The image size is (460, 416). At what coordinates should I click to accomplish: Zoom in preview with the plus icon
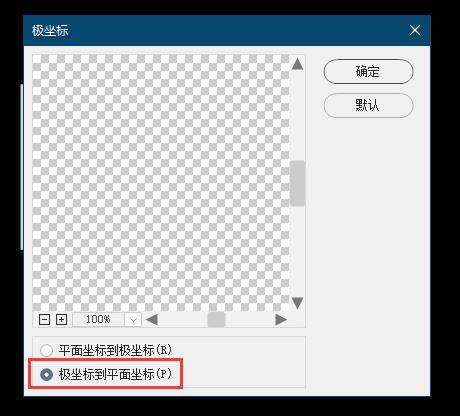[61, 320]
